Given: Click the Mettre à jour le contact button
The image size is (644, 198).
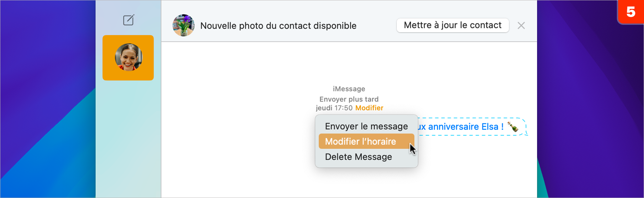Looking at the screenshot, I should tap(452, 25).
